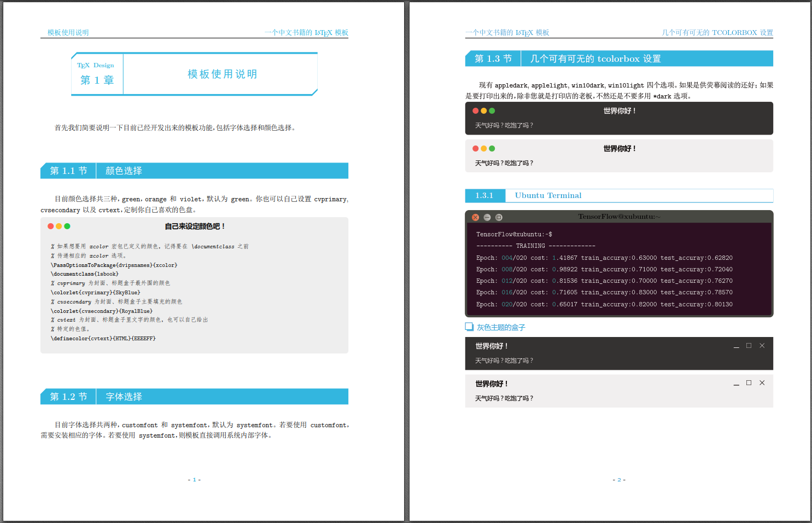The image size is (812, 523).
Task: Click 一个中文书籍的 LaTeX 模板 in the page 2 header
Action: (507, 32)
